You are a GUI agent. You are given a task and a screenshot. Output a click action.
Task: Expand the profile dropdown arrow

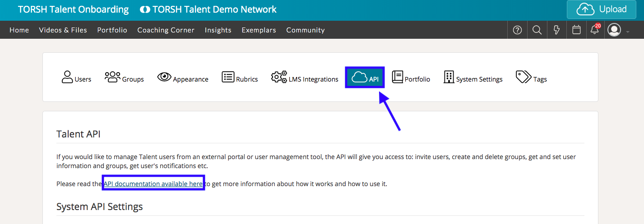coord(628,32)
